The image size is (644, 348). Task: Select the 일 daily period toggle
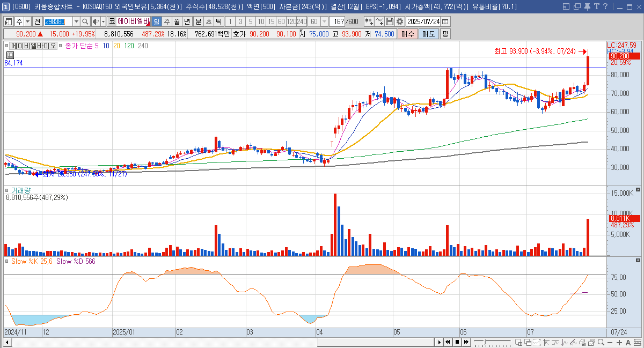(x=156, y=21)
